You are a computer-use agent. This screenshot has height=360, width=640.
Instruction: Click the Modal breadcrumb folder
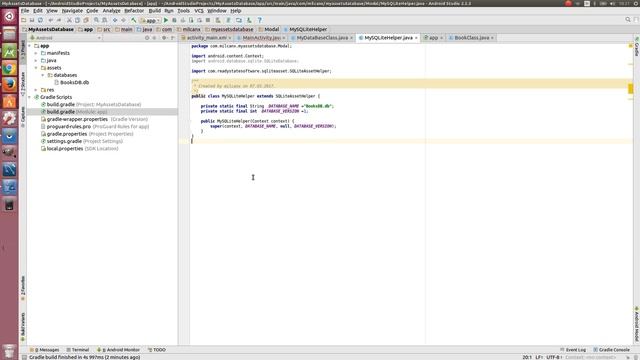[269, 29]
